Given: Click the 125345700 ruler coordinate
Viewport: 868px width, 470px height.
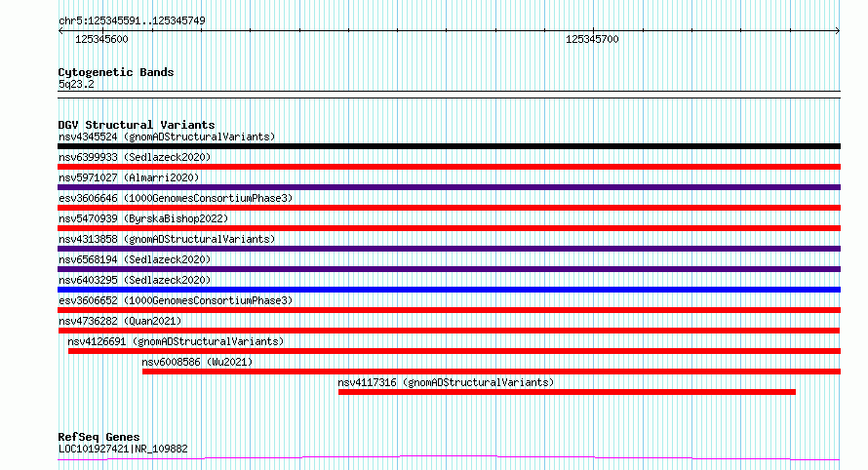Looking at the screenshot, I should pos(592,39).
